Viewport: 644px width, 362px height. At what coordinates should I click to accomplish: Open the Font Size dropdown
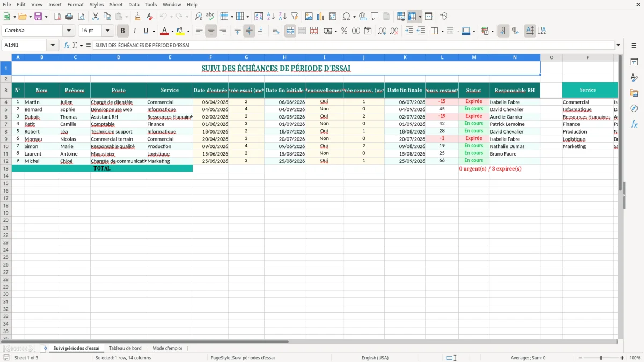(107, 31)
